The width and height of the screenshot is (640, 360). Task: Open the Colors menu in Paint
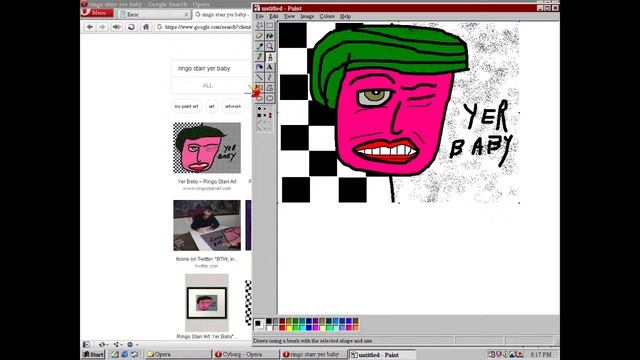point(327,16)
